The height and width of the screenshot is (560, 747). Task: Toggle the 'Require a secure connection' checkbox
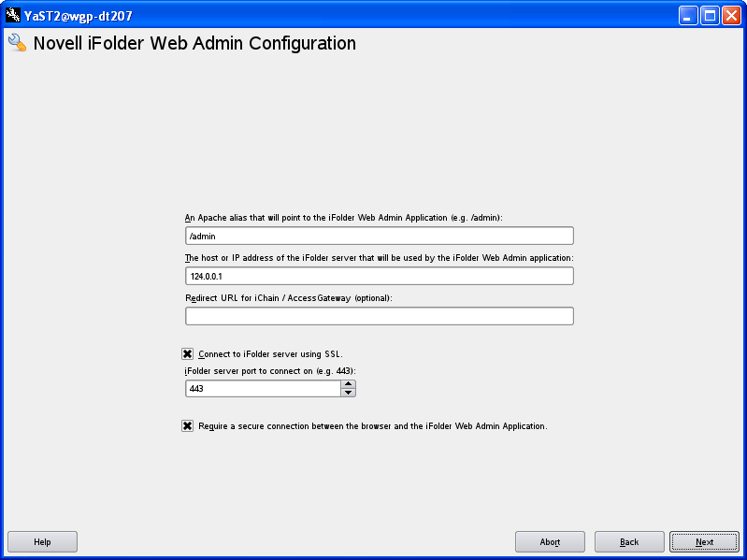(x=188, y=425)
